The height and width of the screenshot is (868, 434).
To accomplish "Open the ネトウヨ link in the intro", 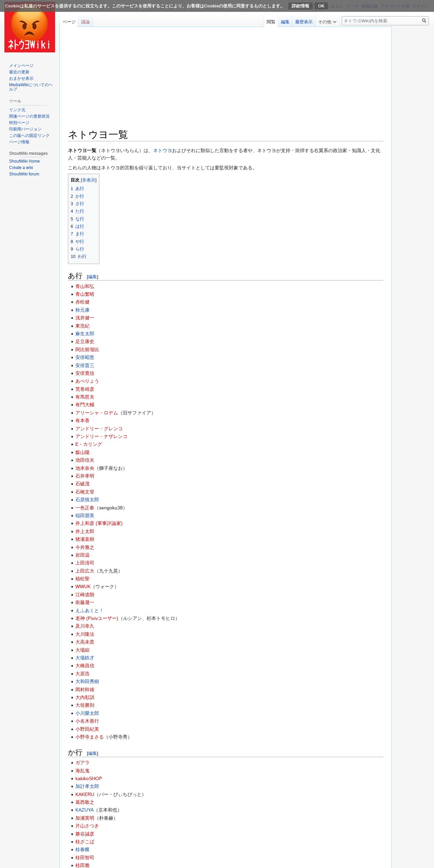I will (163, 151).
